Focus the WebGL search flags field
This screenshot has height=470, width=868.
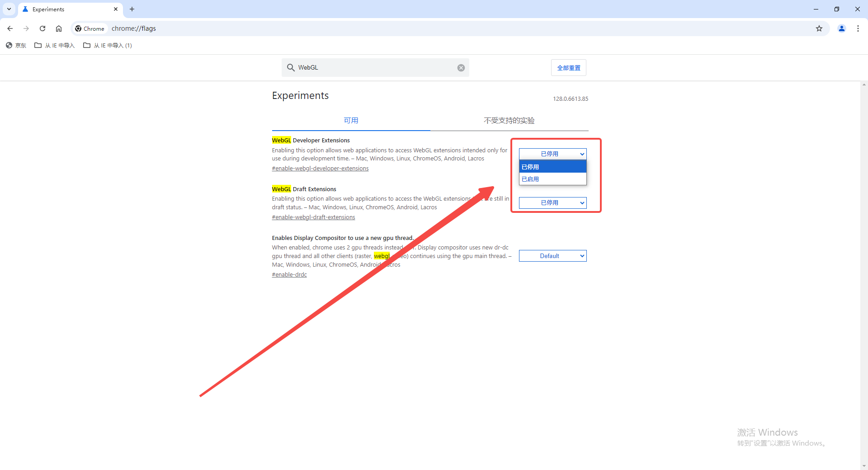click(375, 67)
